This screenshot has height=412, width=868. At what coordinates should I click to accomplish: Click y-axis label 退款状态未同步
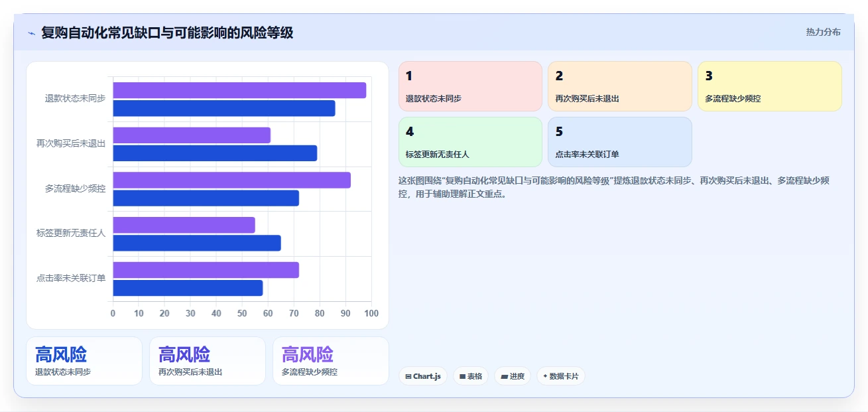click(75, 98)
